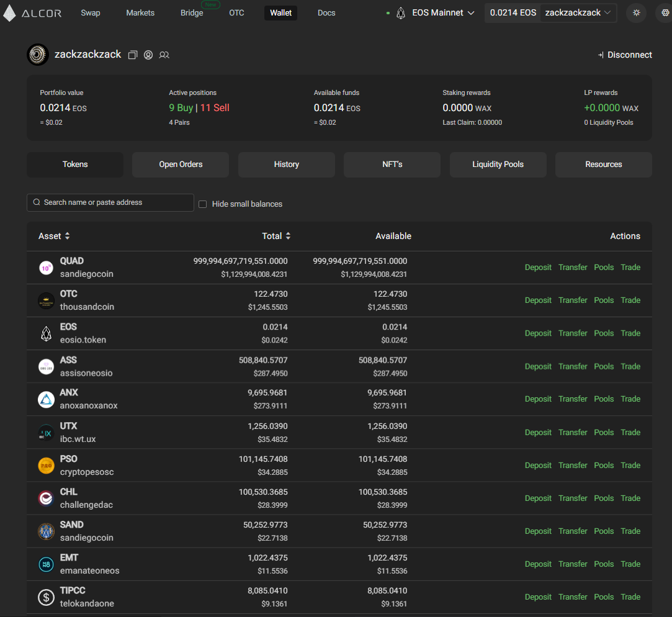
Task: Click the two-people contacts icon
Action: pyautogui.click(x=164, y=55)
